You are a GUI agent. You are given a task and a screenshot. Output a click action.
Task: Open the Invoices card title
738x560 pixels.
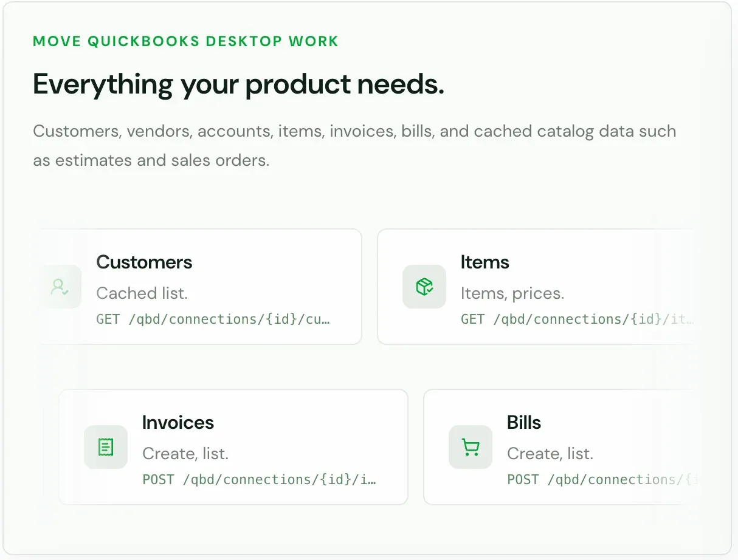point(178,423)
